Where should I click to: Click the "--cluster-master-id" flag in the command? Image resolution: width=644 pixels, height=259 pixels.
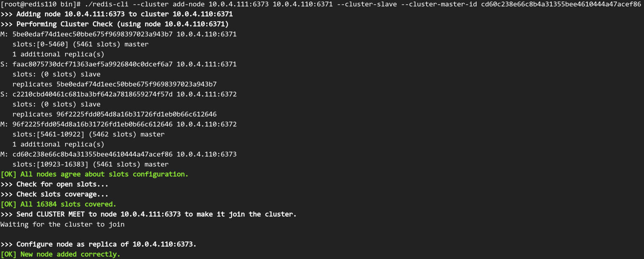coord(439,4)
